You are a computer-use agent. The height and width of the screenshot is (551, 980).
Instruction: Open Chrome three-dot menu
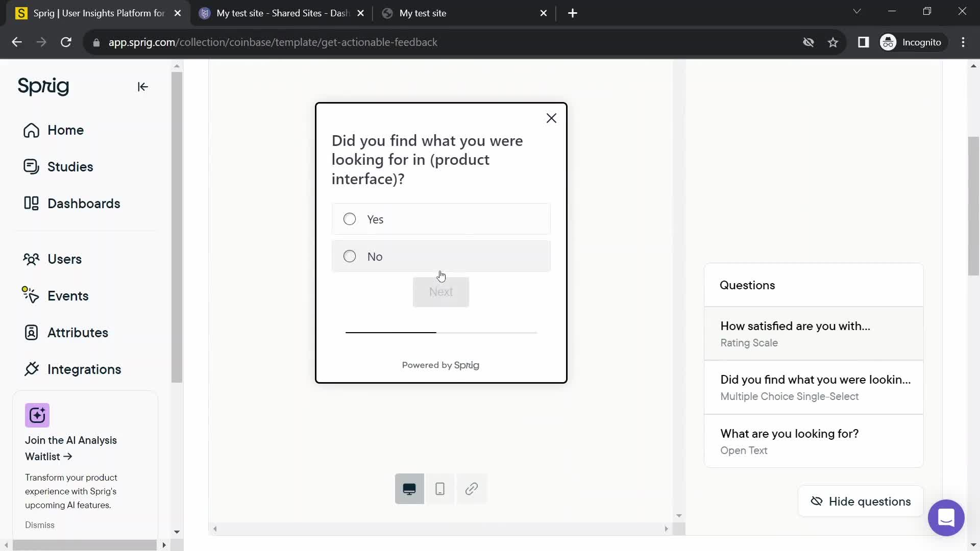(x=963, y=42)
